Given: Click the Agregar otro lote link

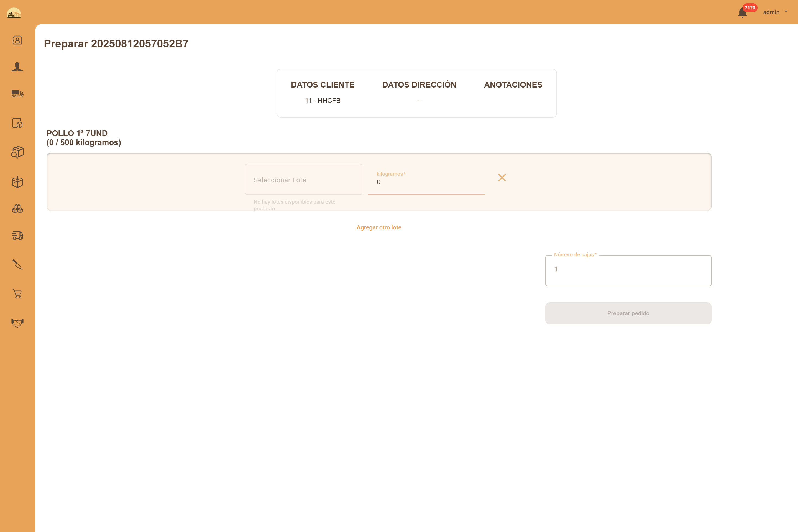Looking at the screenshot, I should (x=379, y=227).
